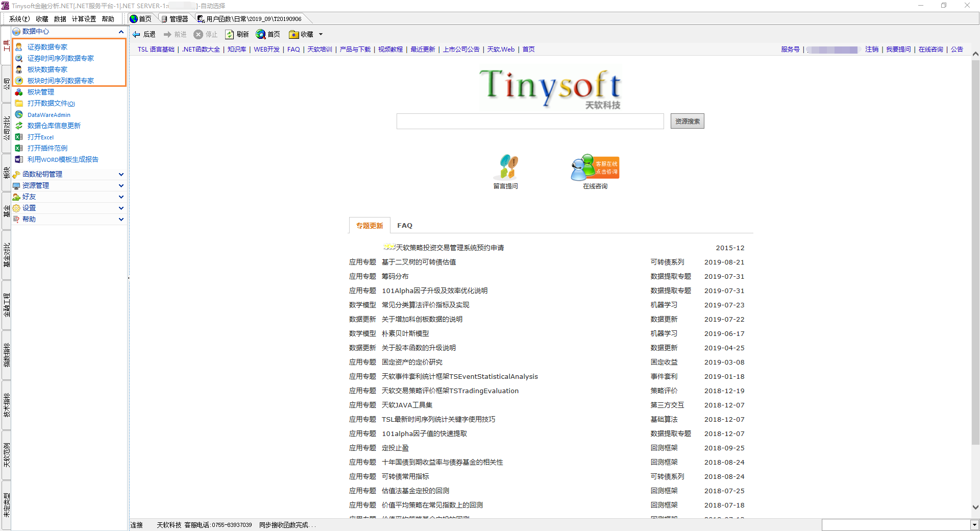Open 证券时间序列数据专家 tool
The image size is (980, 531).
60,58
